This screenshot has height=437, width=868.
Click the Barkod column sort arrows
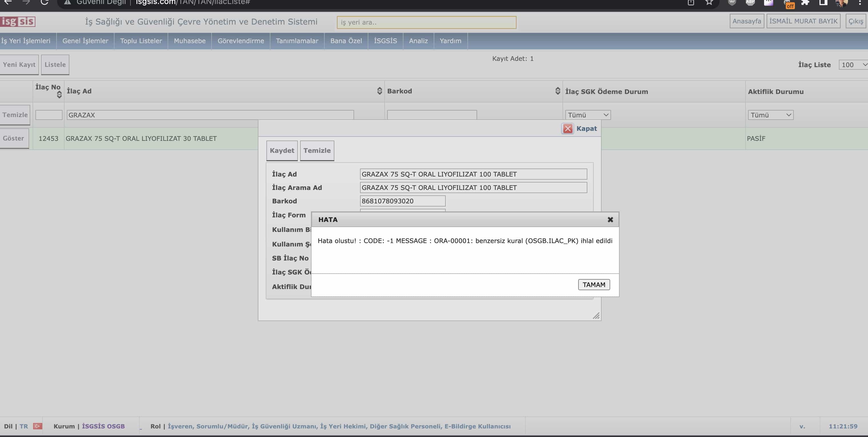coord(558,91)
